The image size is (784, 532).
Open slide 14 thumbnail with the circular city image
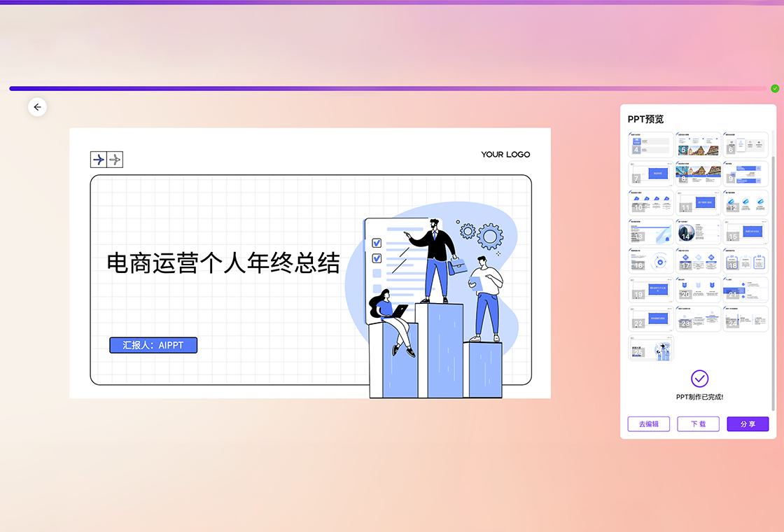click(x=698, y=232)
